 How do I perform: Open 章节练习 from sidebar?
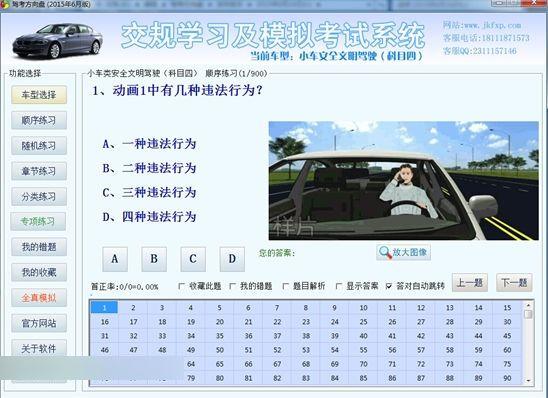tap(39, 171)
